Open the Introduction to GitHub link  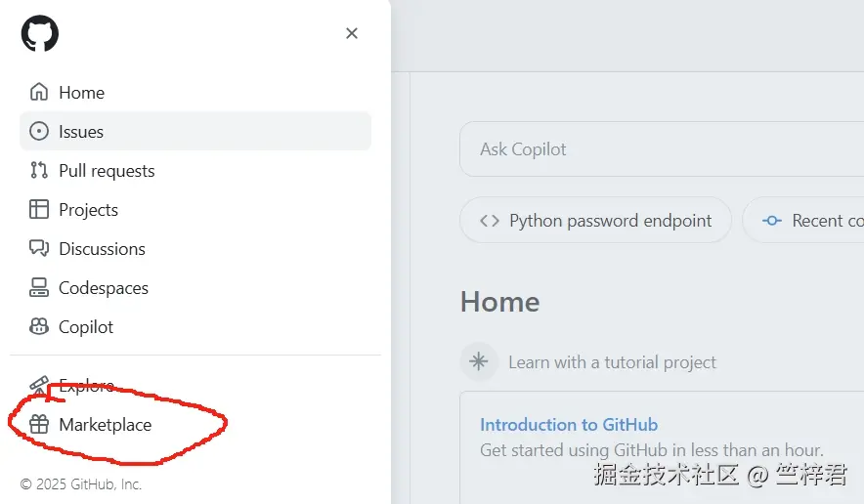coord(569,425)
